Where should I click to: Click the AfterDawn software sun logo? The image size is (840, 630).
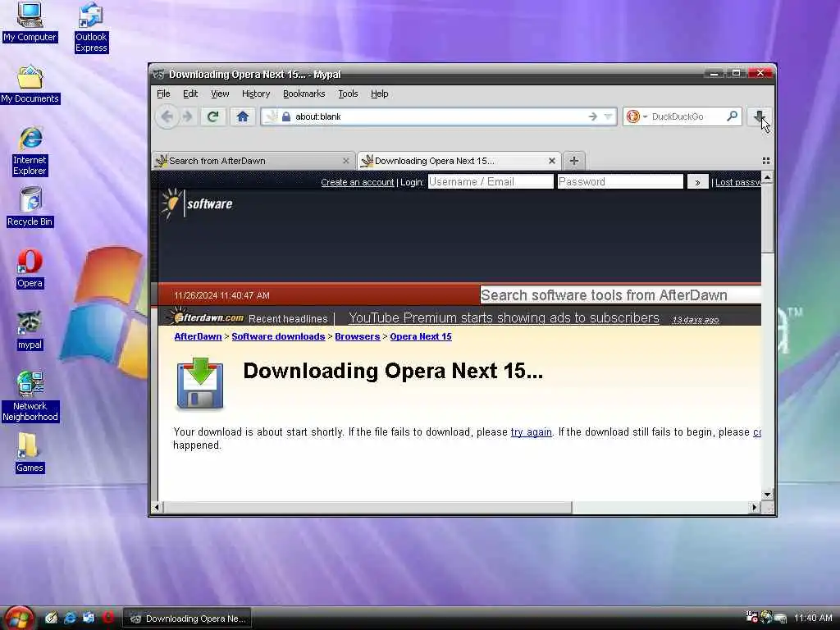tap(197, 203)
